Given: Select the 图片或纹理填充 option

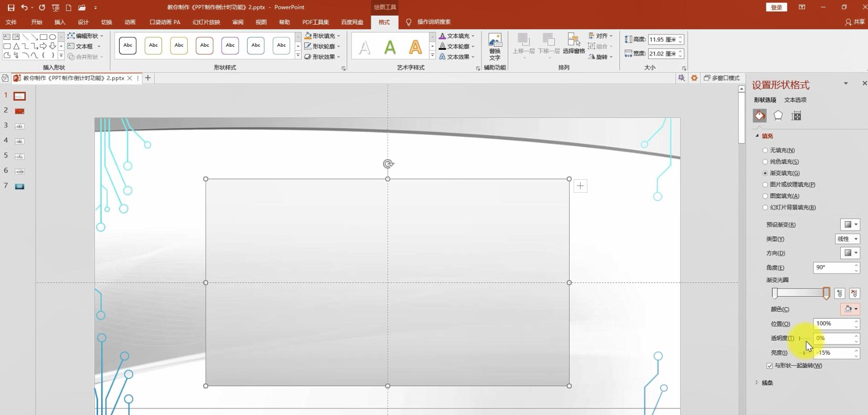Looking at the screenshot, I should (x=789, y=184).
